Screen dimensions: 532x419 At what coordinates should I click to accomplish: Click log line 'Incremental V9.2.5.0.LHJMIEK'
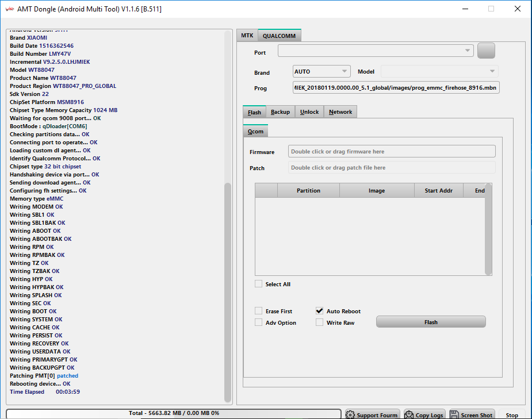(50, 61)
